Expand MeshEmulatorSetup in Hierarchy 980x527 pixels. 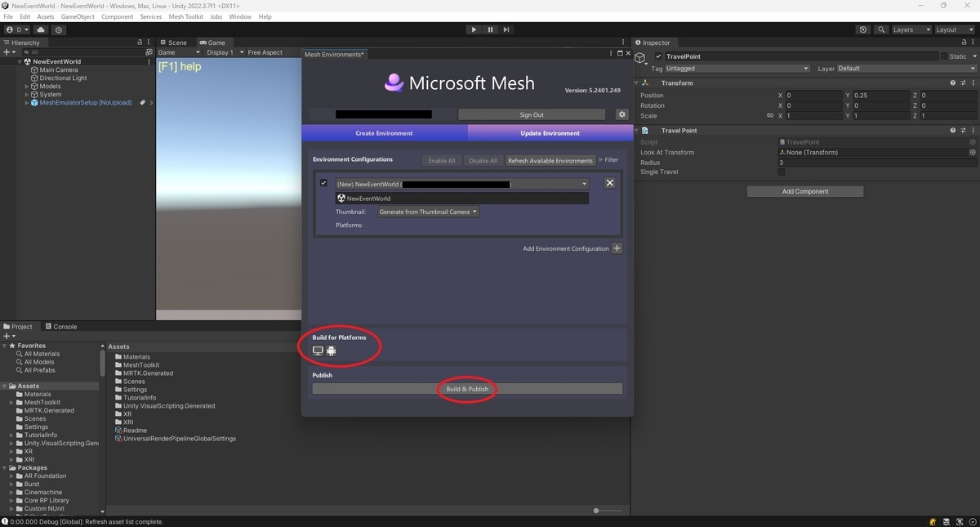[x=27, y=102]
